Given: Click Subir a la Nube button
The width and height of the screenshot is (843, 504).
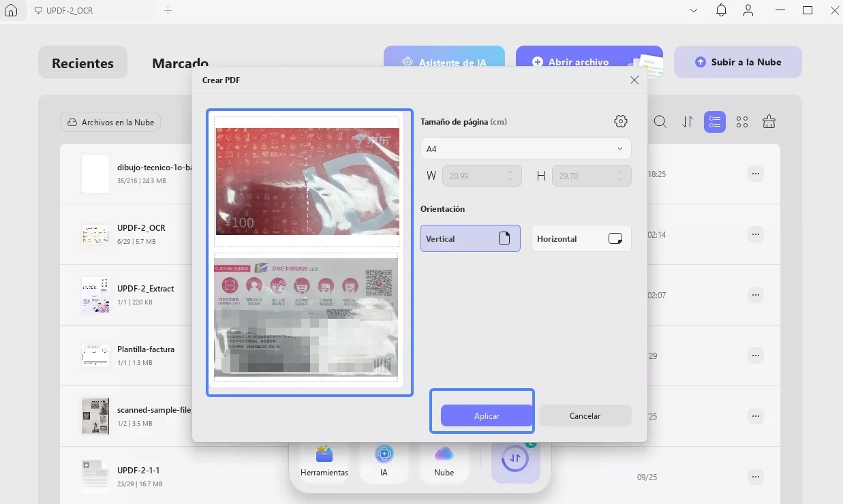Looking at the screenshot, I should pos(738,62).
